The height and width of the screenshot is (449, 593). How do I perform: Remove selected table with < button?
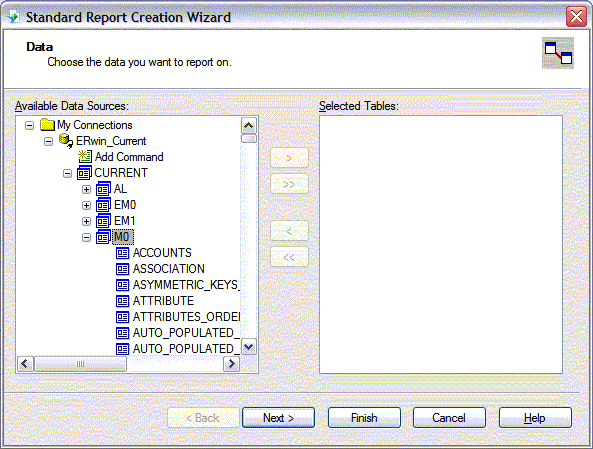point(289,231)
